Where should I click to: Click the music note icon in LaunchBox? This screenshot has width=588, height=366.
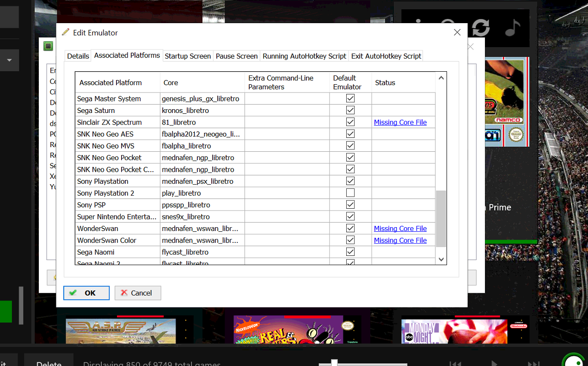[512, 27]
